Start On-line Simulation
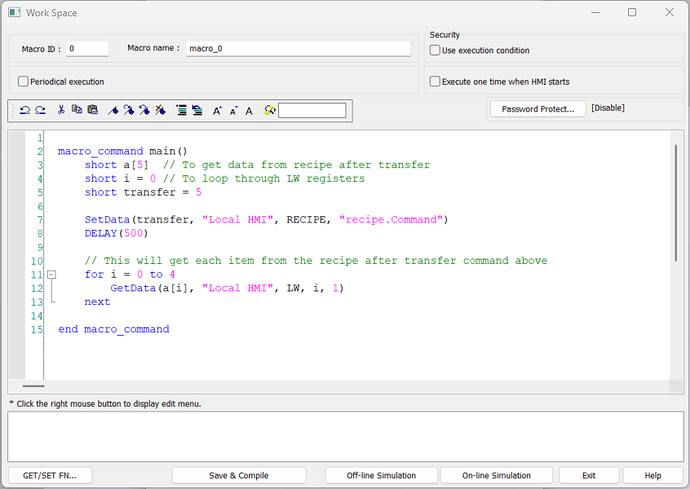 click(496, 475)
